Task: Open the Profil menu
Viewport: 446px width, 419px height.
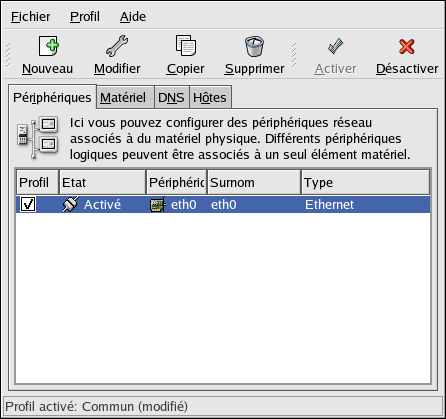Action: tap(85, 16)
